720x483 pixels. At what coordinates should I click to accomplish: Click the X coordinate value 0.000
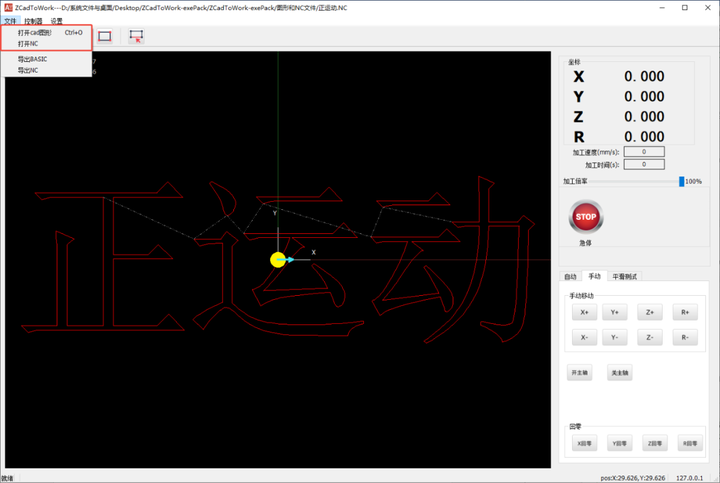(644, 76)
